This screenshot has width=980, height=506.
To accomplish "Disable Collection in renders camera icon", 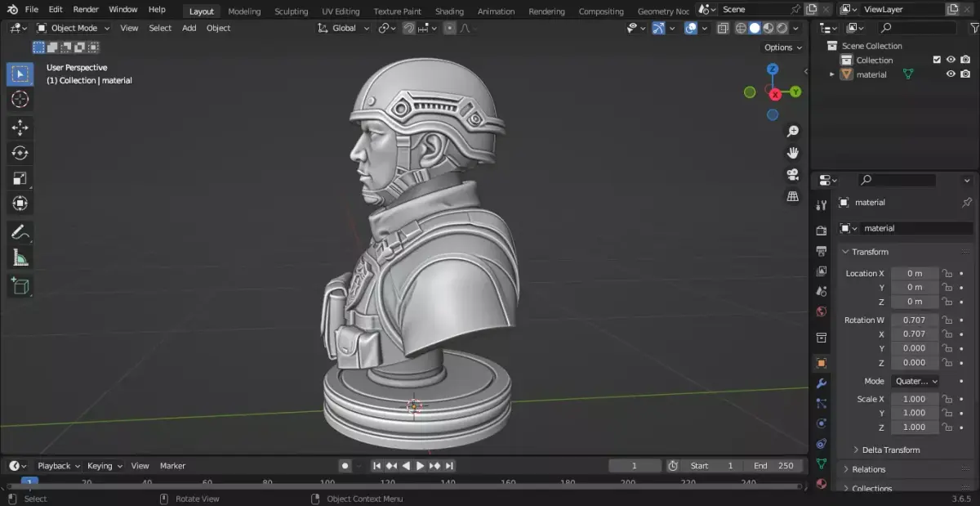I will click(965, 60).
